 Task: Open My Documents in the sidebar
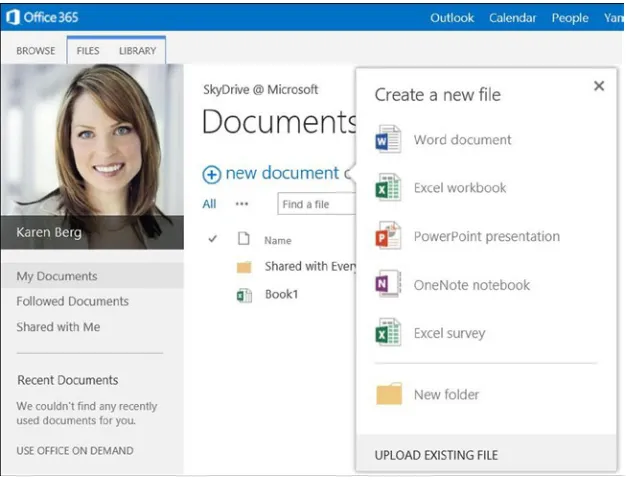tap(57, 276)
